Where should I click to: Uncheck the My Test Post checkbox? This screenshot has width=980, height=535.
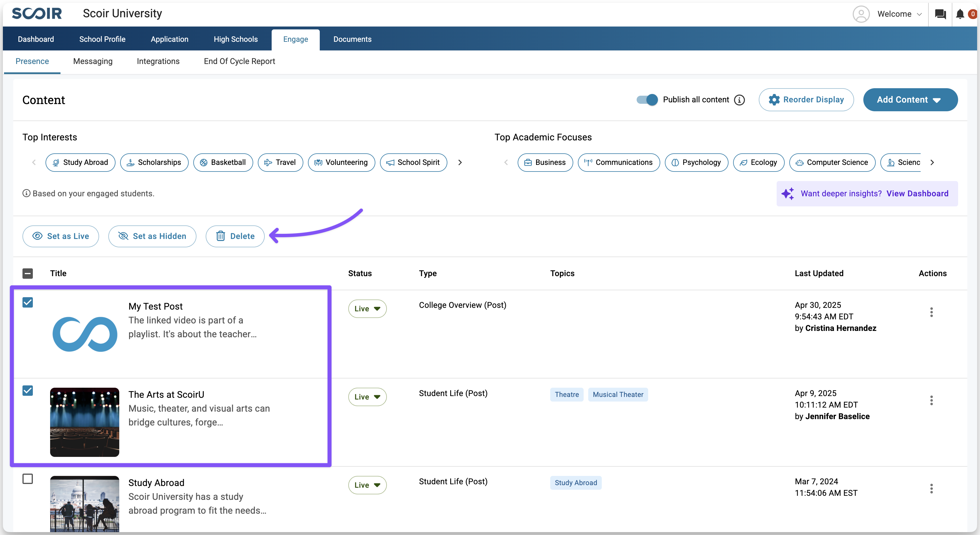tap(28, 302)
